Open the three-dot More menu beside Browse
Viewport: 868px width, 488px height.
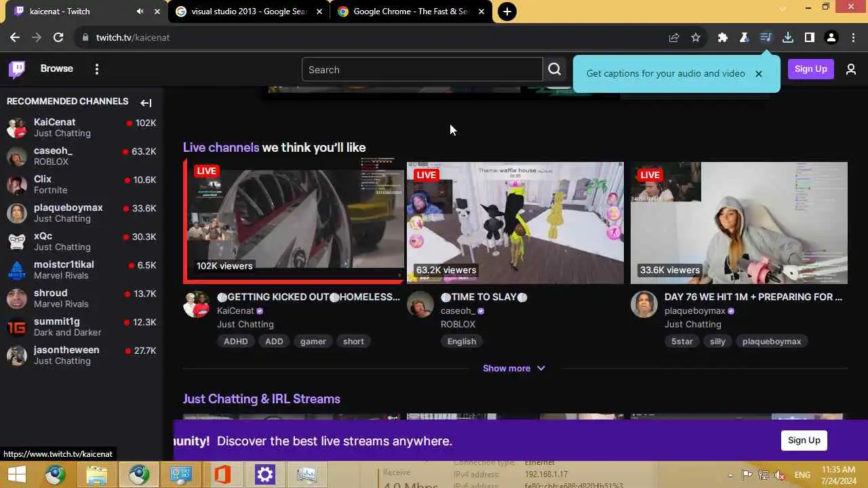97,69
